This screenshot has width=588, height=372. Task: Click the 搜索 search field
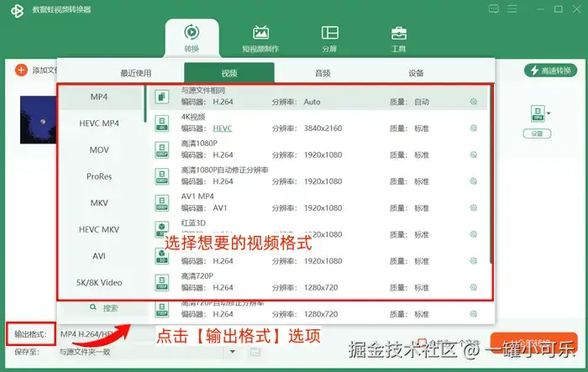tap(104, 308)
